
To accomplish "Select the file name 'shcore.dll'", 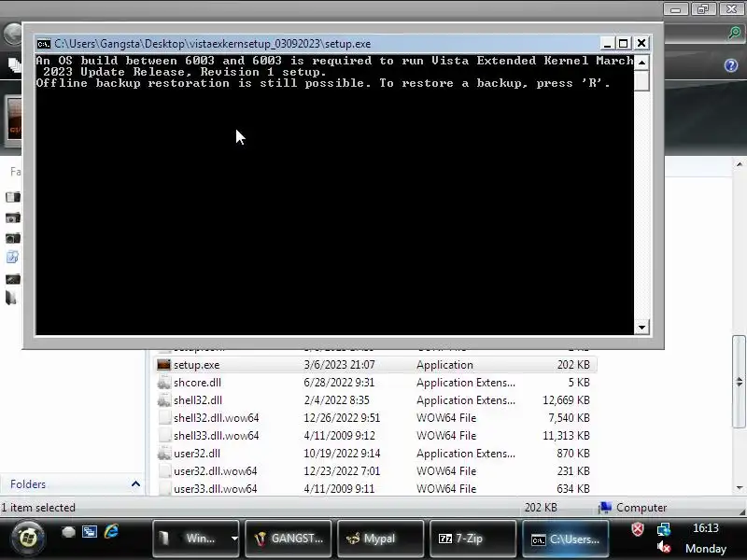I will coord(197,383).
